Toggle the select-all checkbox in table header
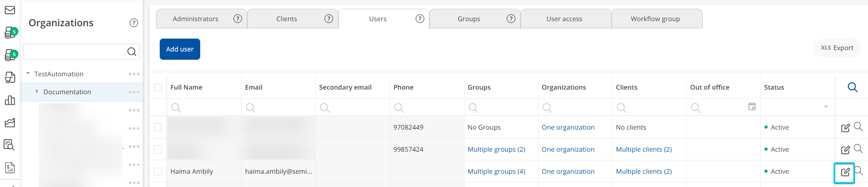The image size is (868, 187). click(x=158, y=87)
